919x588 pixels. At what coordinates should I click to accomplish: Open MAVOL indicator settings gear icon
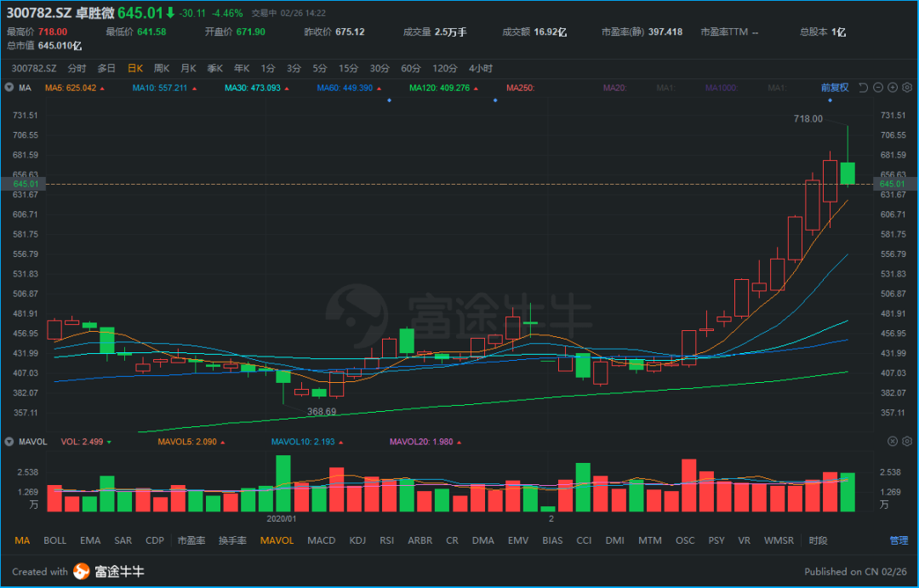[907, 441]
